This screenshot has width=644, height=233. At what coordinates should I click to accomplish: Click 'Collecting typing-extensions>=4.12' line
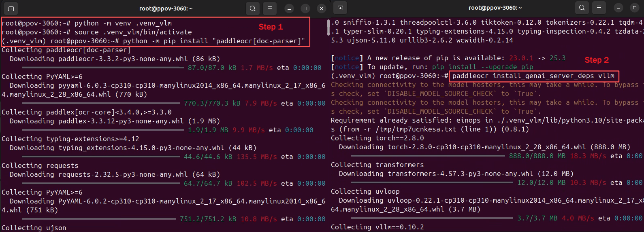click(x=70, y=139)
